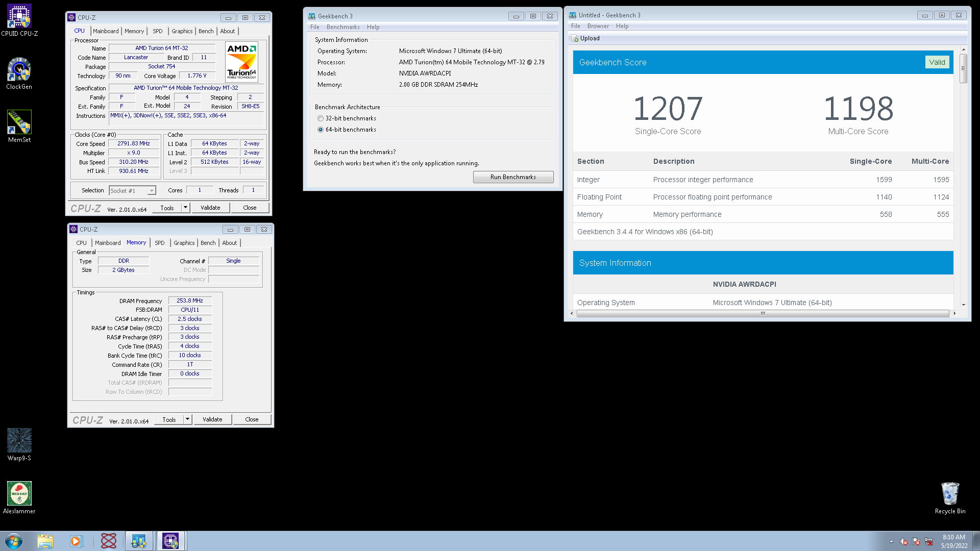Click Tools button in memory CPU-Z window
This screenshot has height=551, width=980.
click(x=169, y=419)
